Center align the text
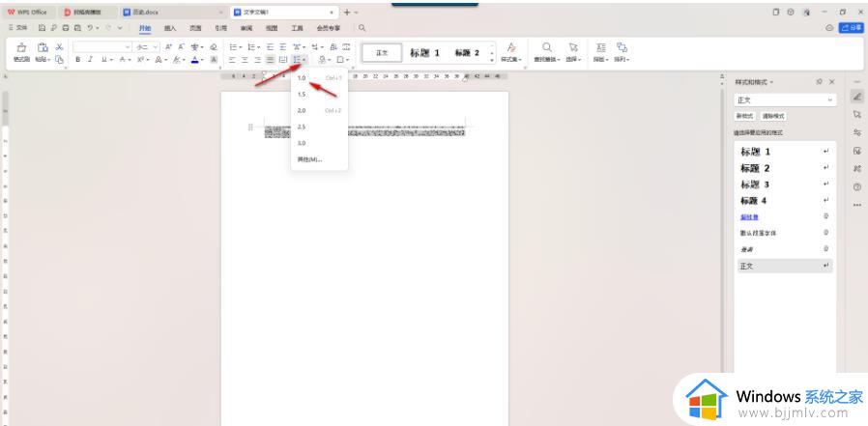The height and width of the screenshot is (426, 868). point(245,59)
